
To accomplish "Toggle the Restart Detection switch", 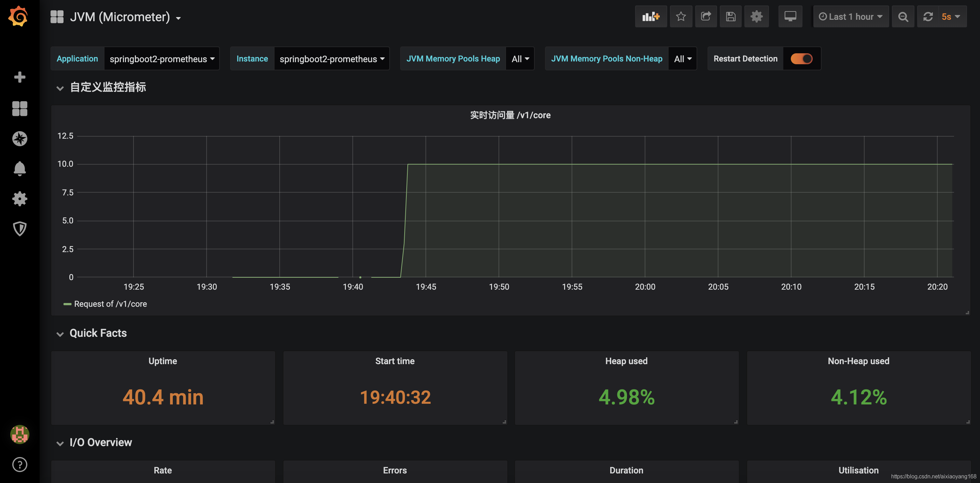I will (x=801, y=59).
